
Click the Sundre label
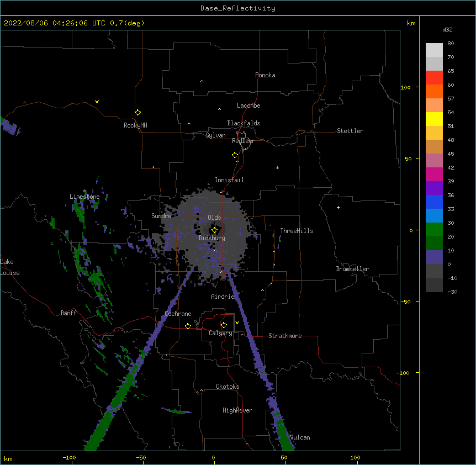(161, 216)
